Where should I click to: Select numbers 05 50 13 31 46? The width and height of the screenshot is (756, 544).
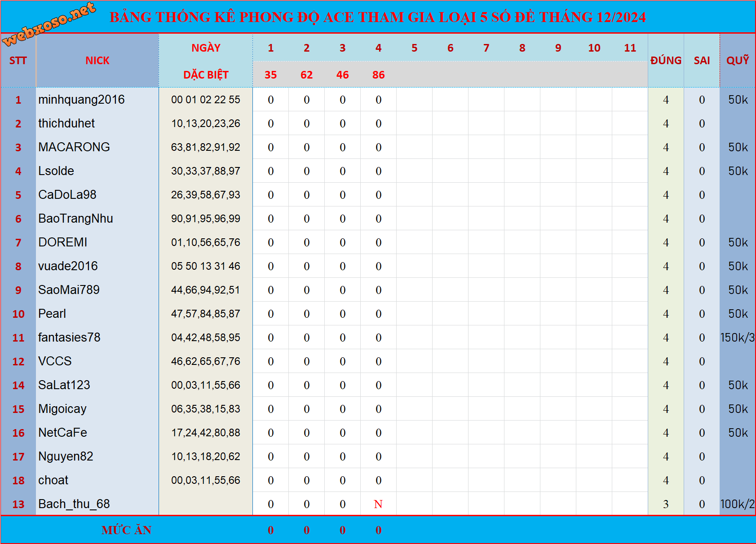click(206, 266)
